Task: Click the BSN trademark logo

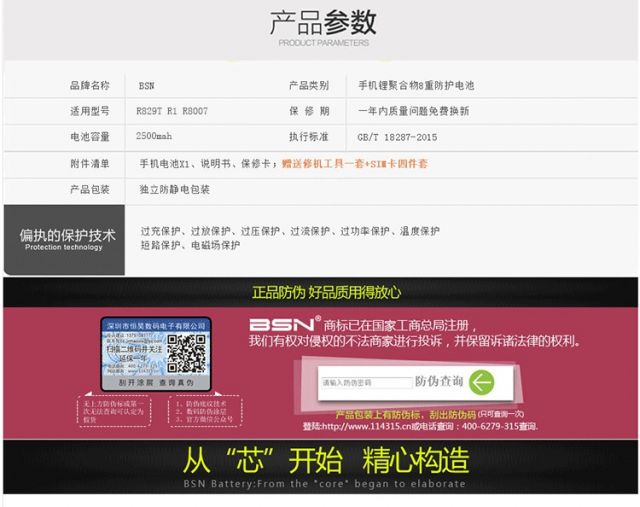Action: click(283, 325)
